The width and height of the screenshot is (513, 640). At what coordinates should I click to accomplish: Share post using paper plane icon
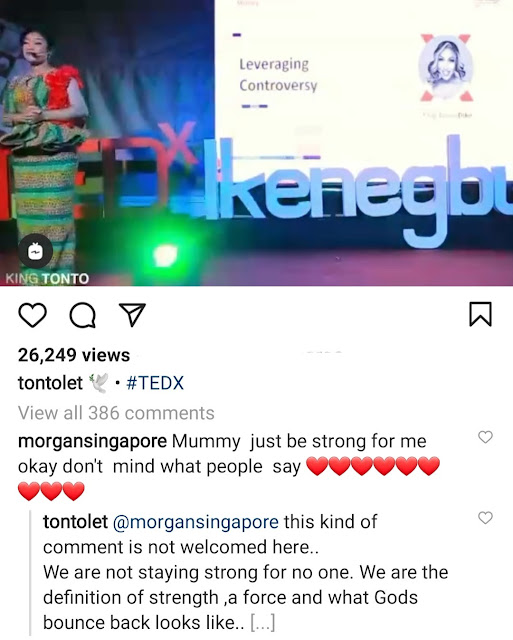click(132, 315)
